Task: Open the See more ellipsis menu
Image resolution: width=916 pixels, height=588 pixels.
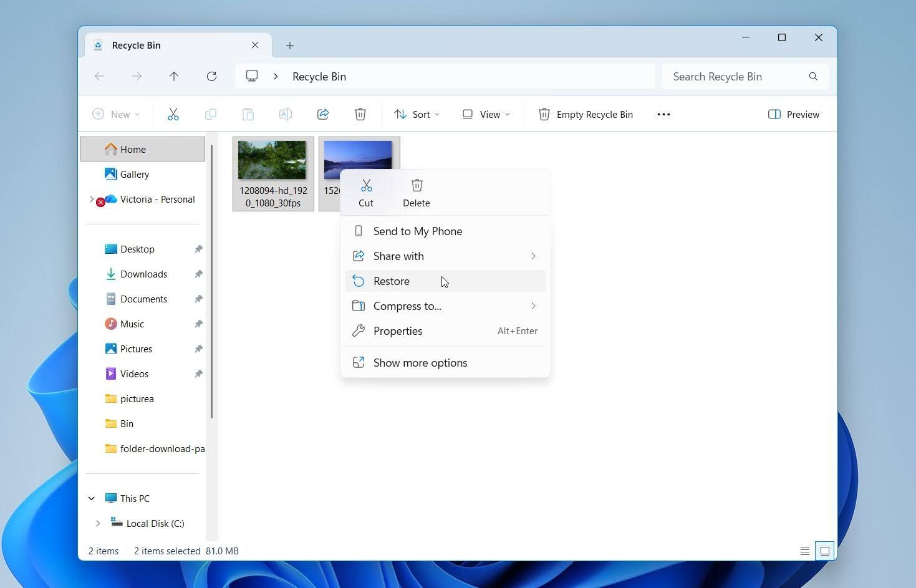Action: tap(663, 114)
